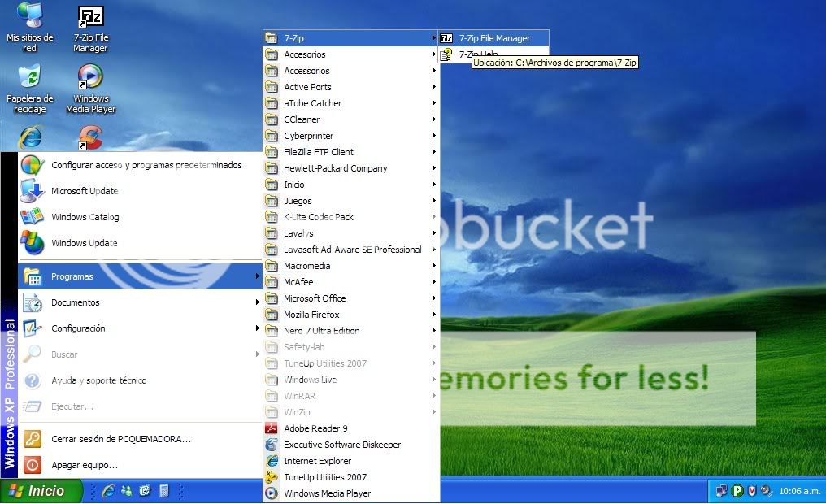The image size is (826, 504).
Task: Expand the Accessorios folder arrow
Action: pos(433,71)
